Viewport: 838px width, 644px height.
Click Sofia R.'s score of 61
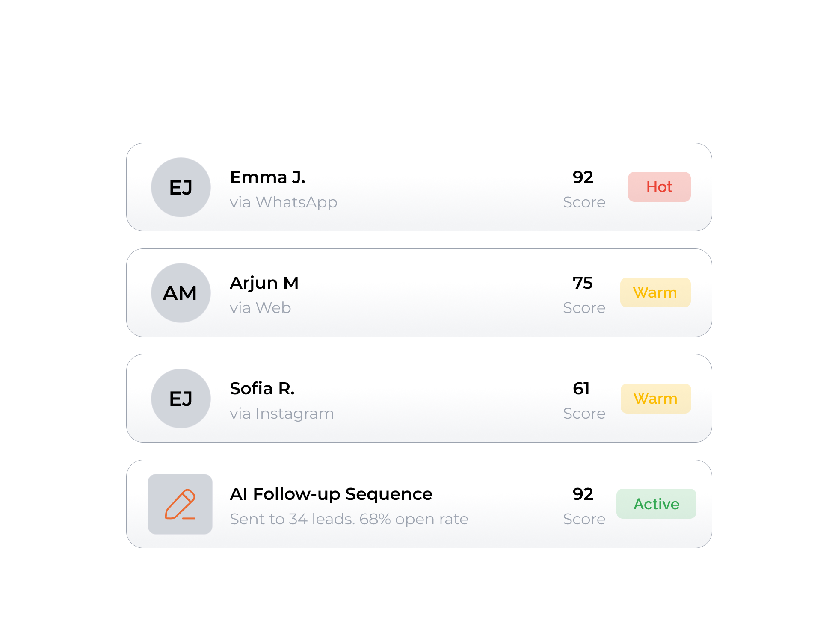(x=582, y=388)
